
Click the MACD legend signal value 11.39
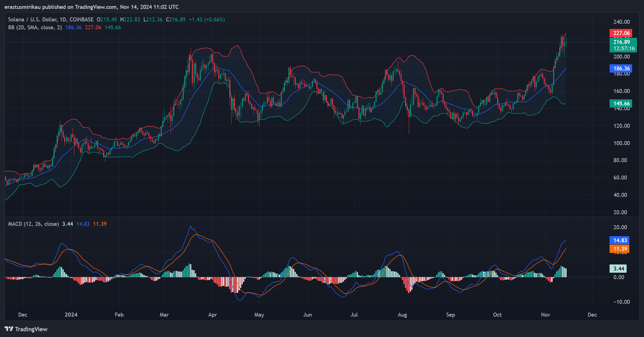pos(100,224)
